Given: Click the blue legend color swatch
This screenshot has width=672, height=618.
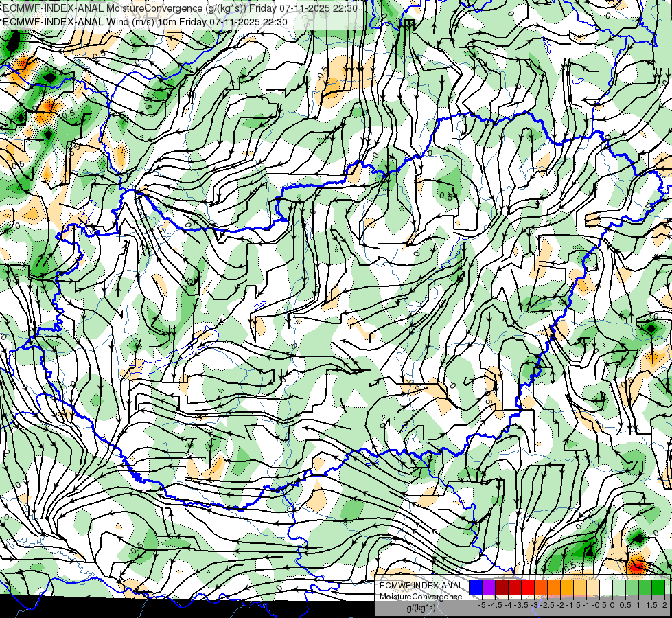Looking at the screenshot, I should tap(476, 587).
